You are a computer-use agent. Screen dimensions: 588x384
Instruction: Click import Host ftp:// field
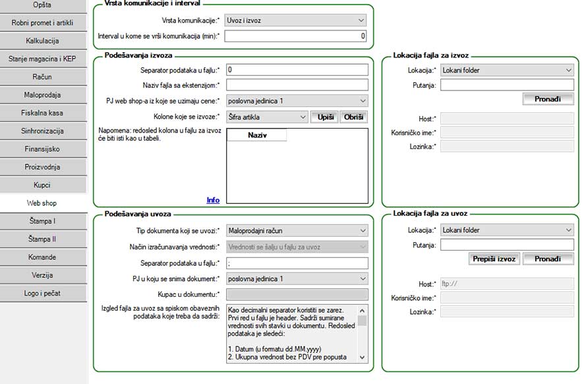point(507,284)
